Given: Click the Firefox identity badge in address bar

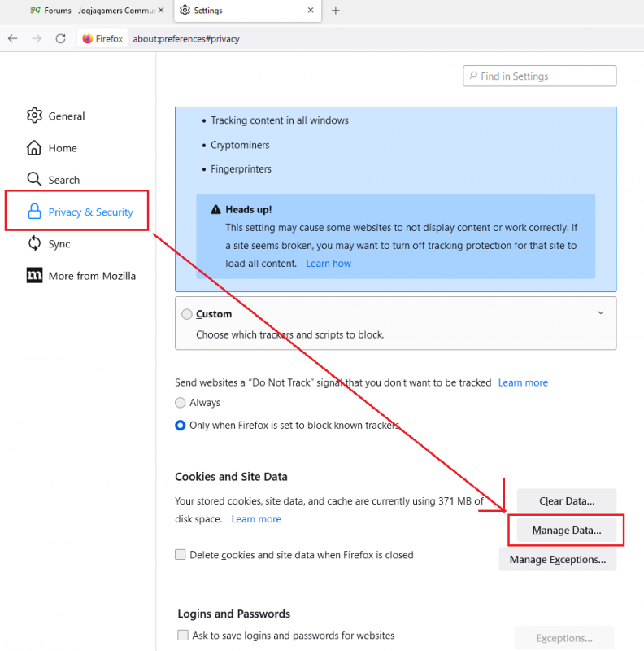Looking at the screenshot, I should point(102,38).
